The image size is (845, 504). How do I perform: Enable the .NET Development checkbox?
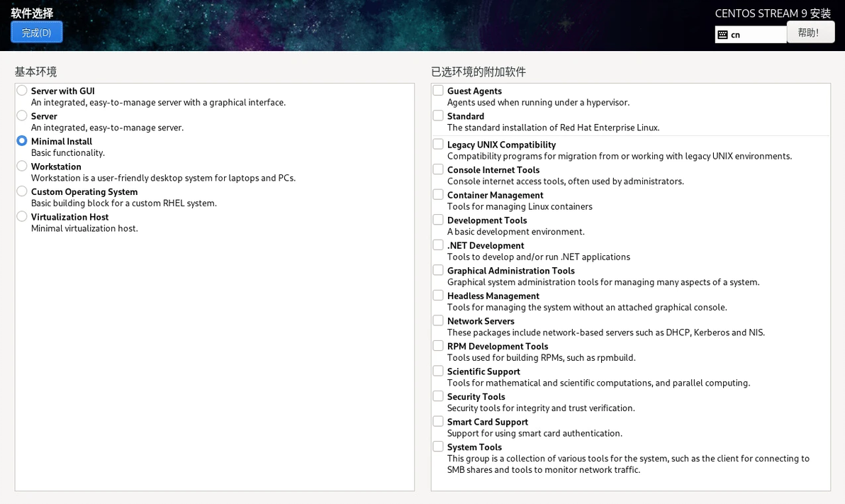[438, 245]
